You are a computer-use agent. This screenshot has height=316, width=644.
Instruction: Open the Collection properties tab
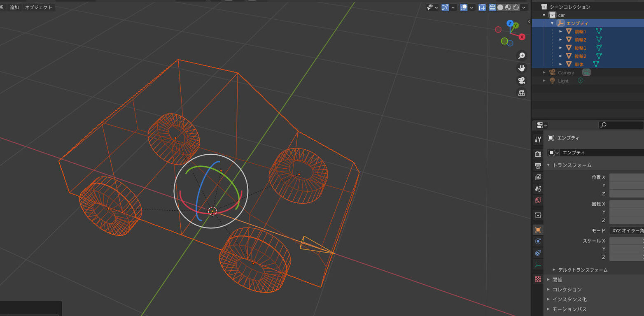(538, 215)
